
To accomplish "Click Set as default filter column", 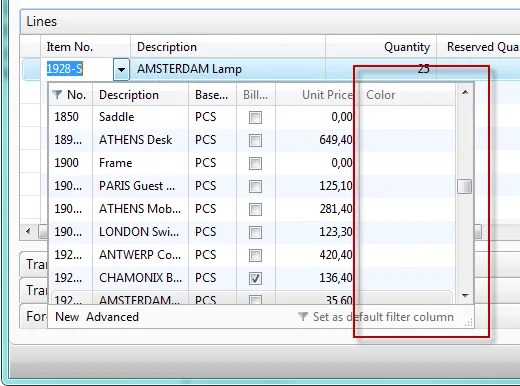I will tap(383, 317).
